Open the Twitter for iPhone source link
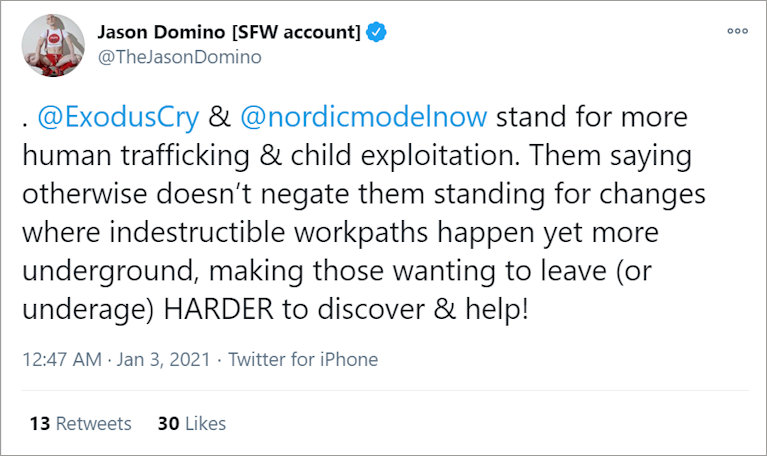This screenshot has height=456, width=767. (x=303, y=359)
